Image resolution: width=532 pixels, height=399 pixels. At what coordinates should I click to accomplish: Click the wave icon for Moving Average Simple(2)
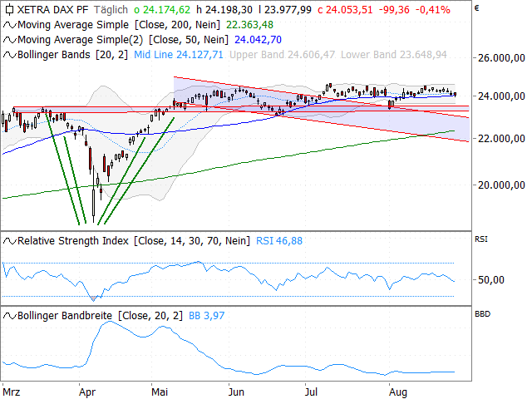pyautogui.click(x=9, y=40)
